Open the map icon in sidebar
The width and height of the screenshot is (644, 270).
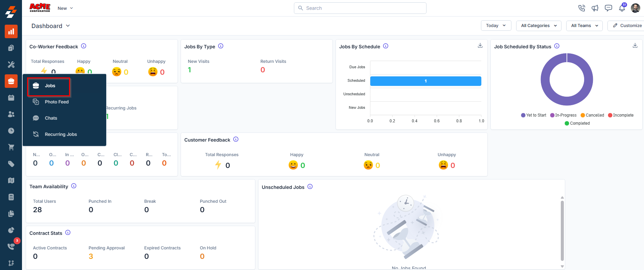tap(11, 180)
